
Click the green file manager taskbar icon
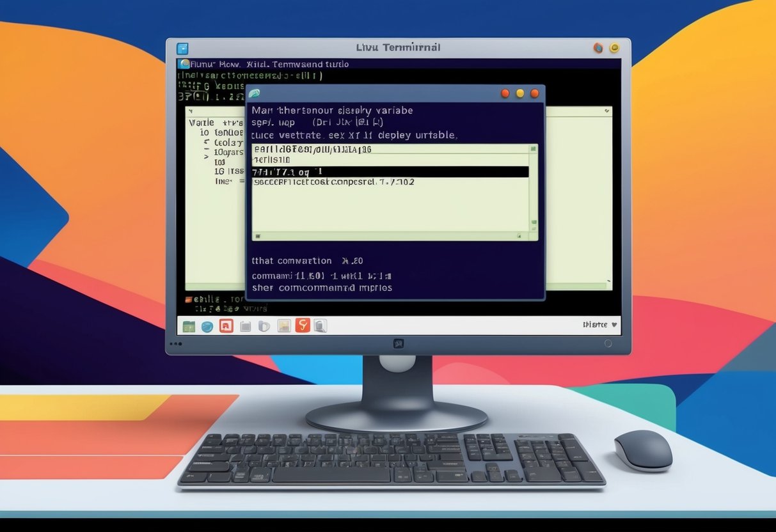pyautogui.click(x=189, y=327)
